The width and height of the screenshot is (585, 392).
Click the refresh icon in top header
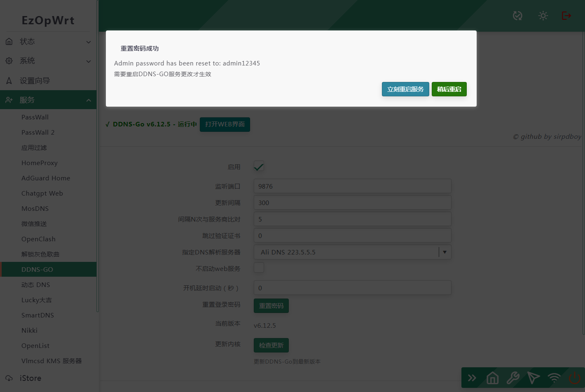[x=517, y=16]
